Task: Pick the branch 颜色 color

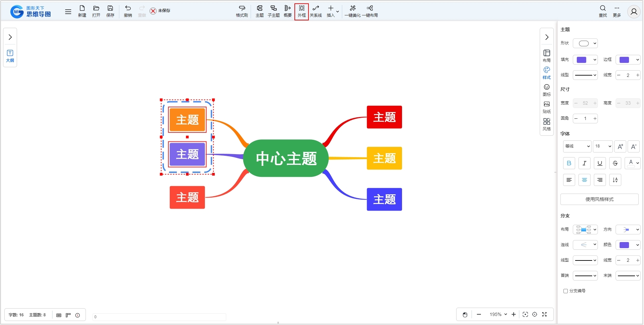Action: point(628,245)
